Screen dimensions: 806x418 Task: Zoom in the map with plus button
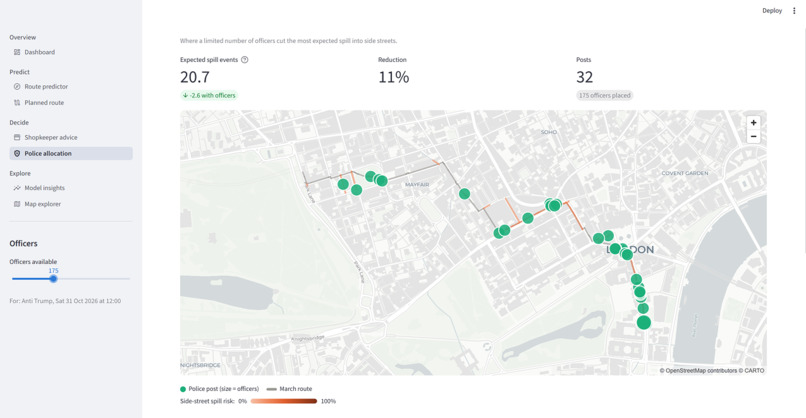click(753, 123)
